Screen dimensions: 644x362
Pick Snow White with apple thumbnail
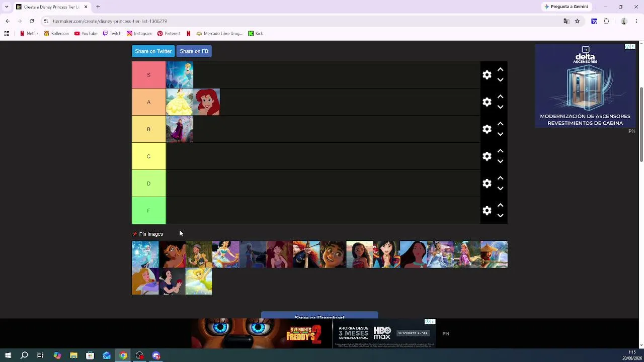172,281
